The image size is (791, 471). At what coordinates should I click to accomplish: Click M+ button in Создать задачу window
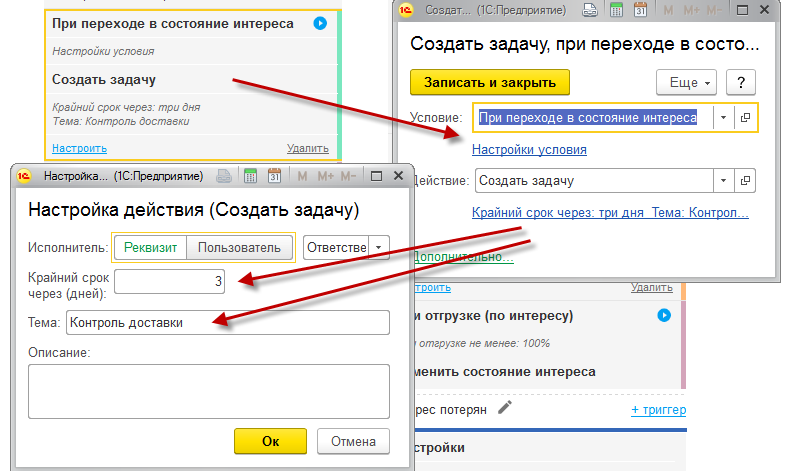tap(692, 10)
